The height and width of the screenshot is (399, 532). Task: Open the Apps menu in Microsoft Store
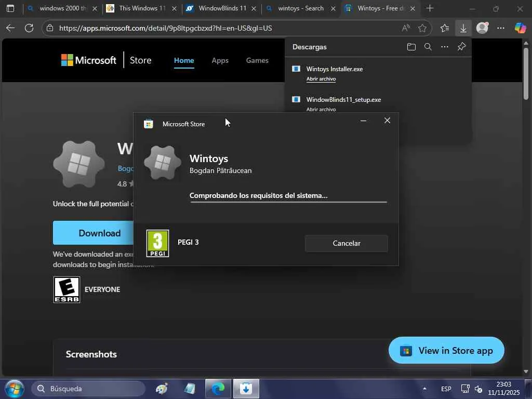click(x=220, y=60)
